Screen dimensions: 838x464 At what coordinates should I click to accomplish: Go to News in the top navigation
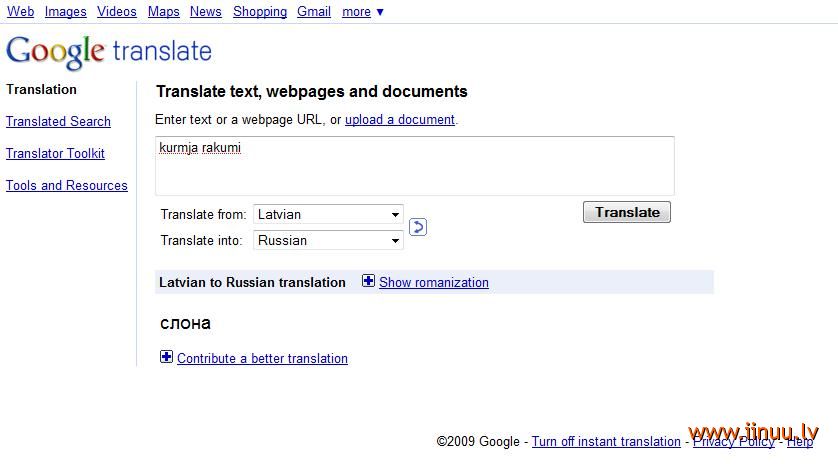[206, 12]
